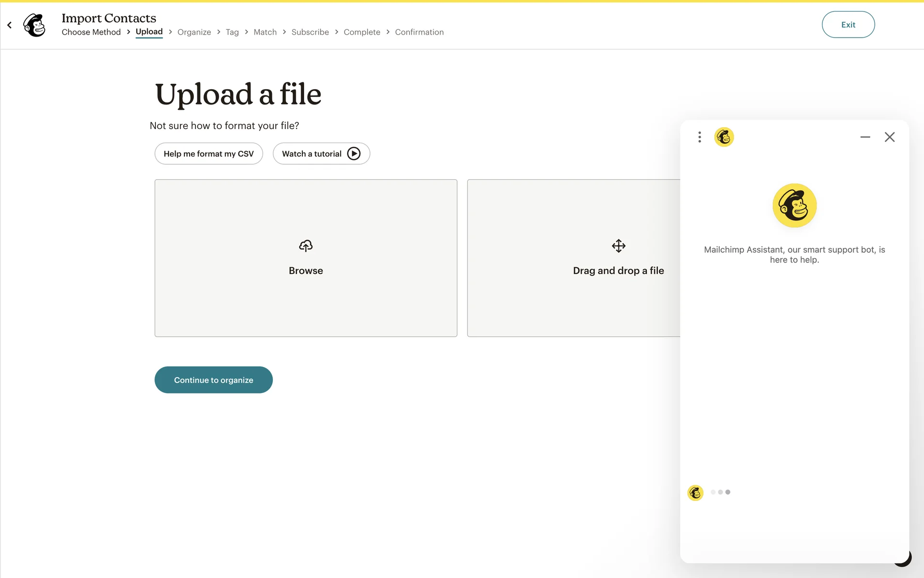Click the back arrow in the header
This screenshot has width=924, height=578.
click(x=10, y=25)
